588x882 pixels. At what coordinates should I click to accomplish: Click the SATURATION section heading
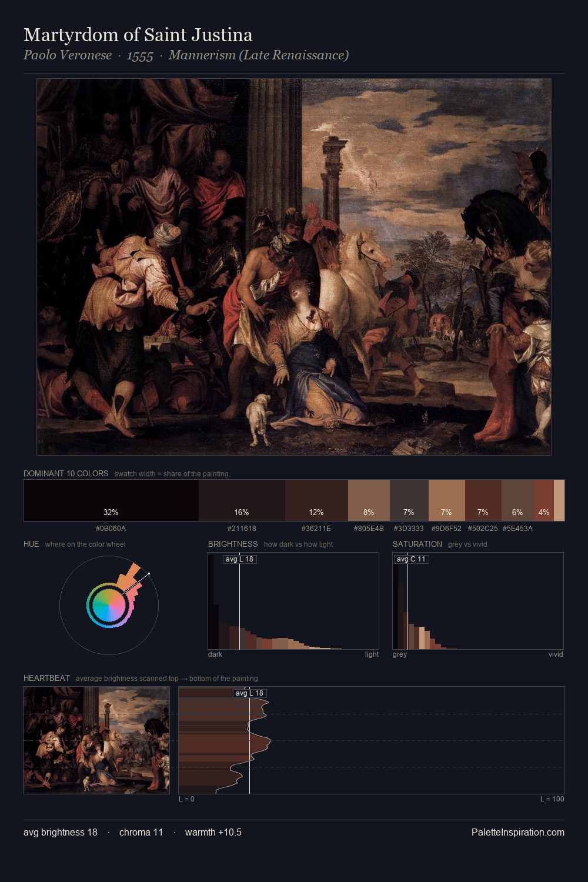point(417,544)
